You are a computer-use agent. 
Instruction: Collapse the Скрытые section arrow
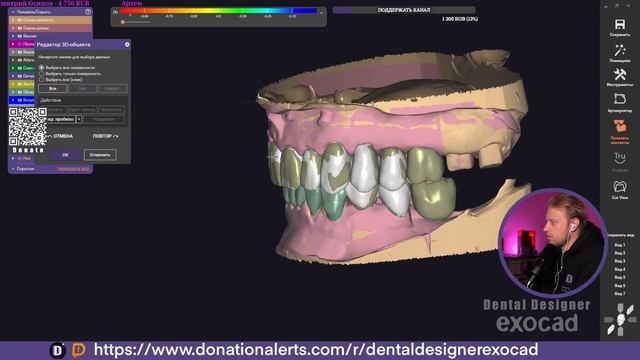(x=13, y=169)
